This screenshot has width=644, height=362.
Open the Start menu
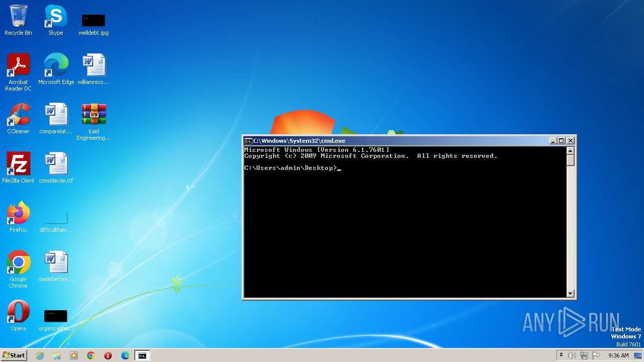pos(14,355)
